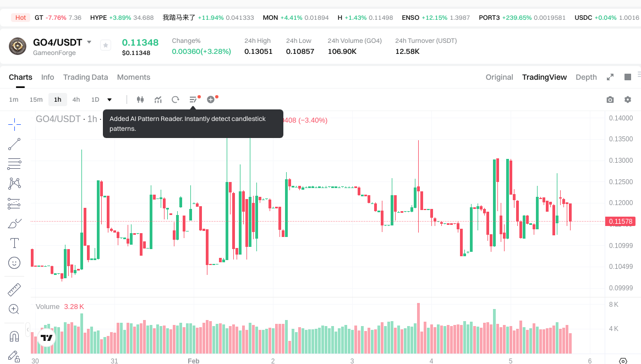The width and height of the screenshot is (641, 364).
Task: Open chart settings gear
Action: [627, 100]
